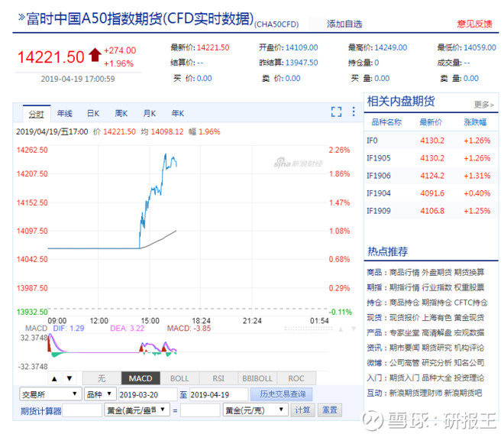Viewport: 504px width, 434px height.
Task: Click the start date field 2019-03-20
Action: 147,394
